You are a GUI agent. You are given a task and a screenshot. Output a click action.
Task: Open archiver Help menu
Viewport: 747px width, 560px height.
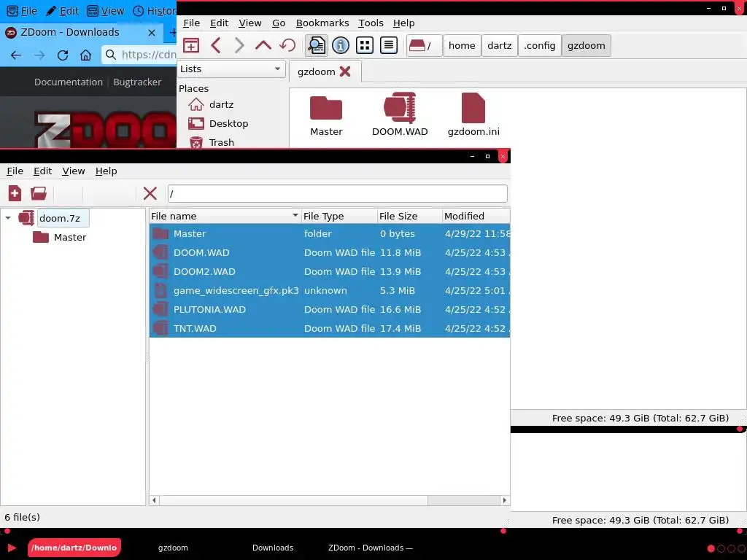pyautogui.click(x=107, y=171)
